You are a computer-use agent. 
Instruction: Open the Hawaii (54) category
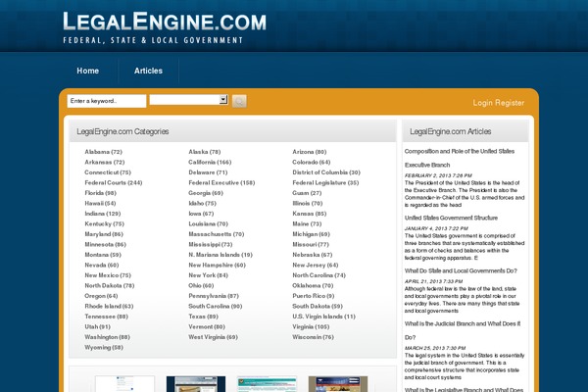100,203
